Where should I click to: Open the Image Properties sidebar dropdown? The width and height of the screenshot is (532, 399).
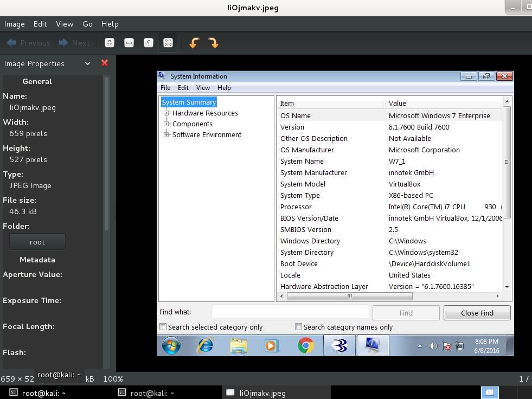click(x=87, y=63)
